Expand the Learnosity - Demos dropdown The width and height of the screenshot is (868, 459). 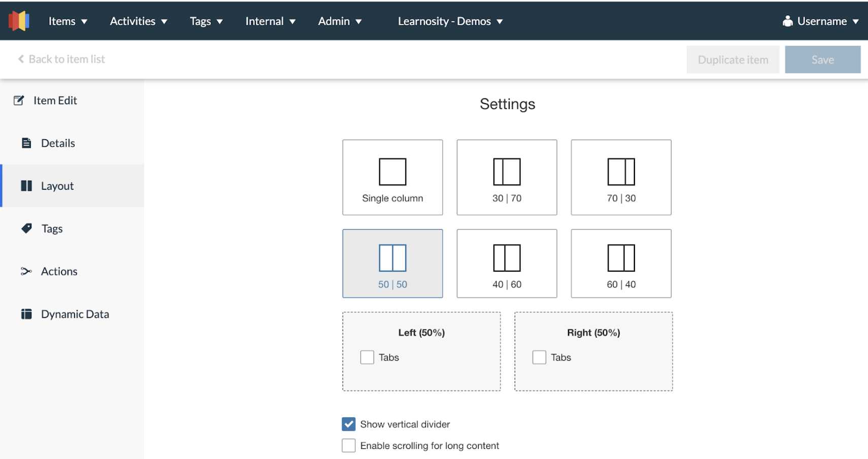(450, 21)
